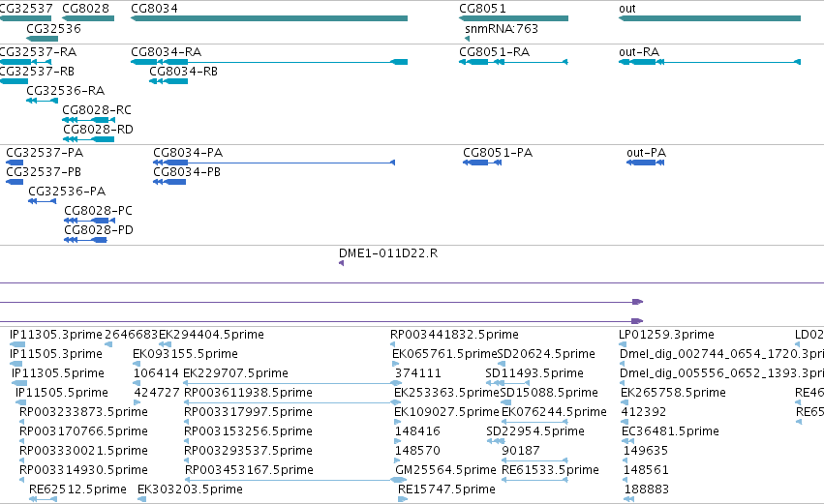
Task: Click EST label 374111
Action: click(x=417, y=373)
